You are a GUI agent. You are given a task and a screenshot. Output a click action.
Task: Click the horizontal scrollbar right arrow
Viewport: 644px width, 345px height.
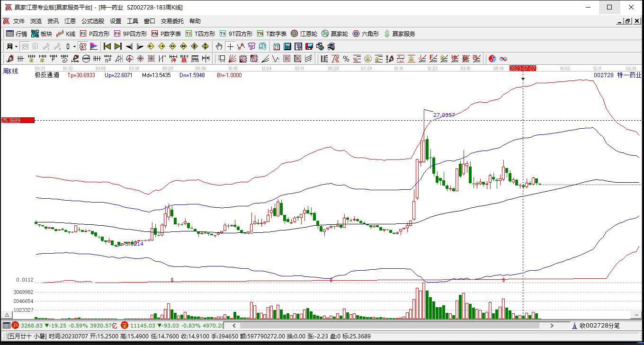tap(552, 326)
